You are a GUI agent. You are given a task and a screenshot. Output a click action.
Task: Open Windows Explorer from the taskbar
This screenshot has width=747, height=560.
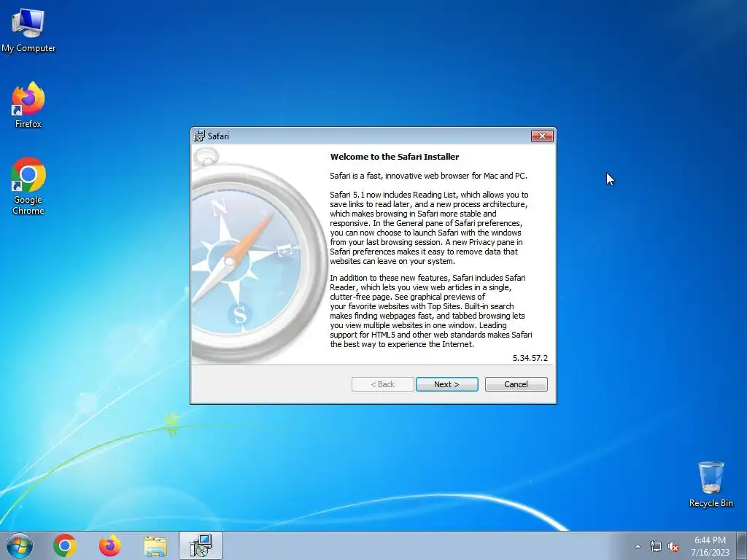point(155,546)
